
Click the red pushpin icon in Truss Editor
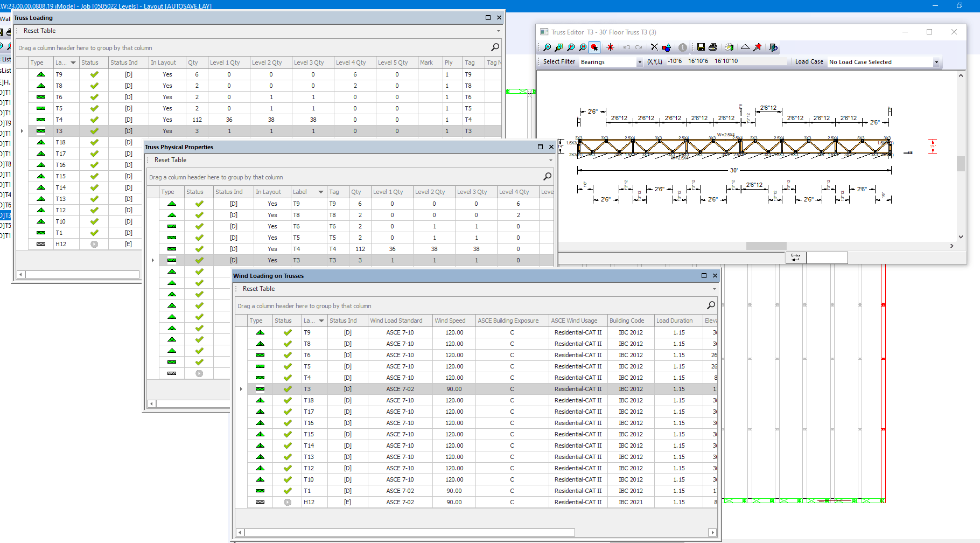click(757, 47)
